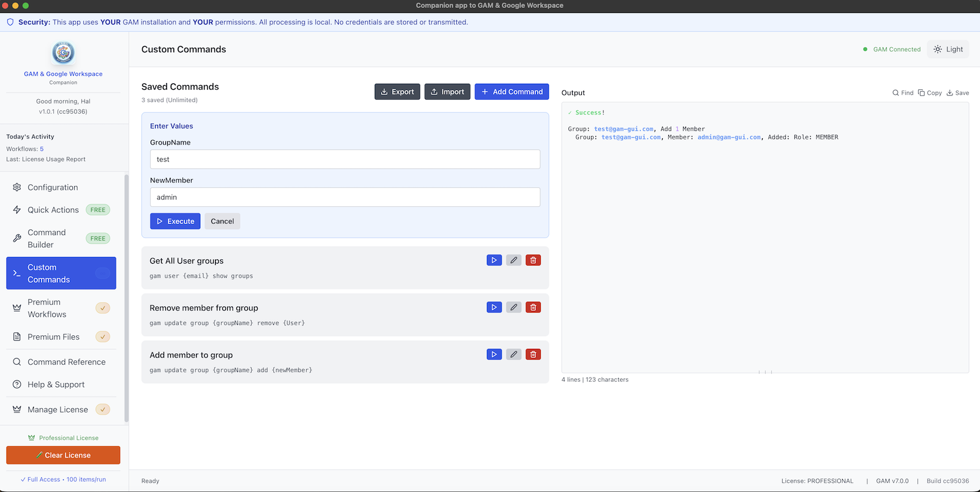This screenshot has height=492, width=980.
Task: Click the Command Reference search icon
Action: pyautogui.click(x=17, y=362)
